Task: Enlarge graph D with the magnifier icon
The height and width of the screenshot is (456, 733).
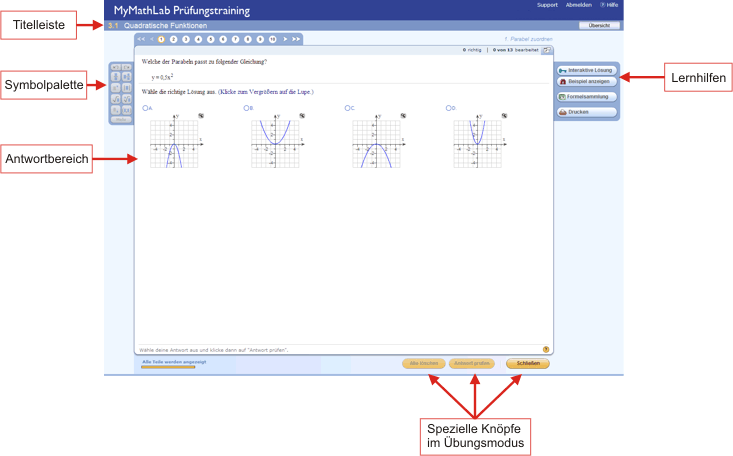Action: (x=504, y=116)
